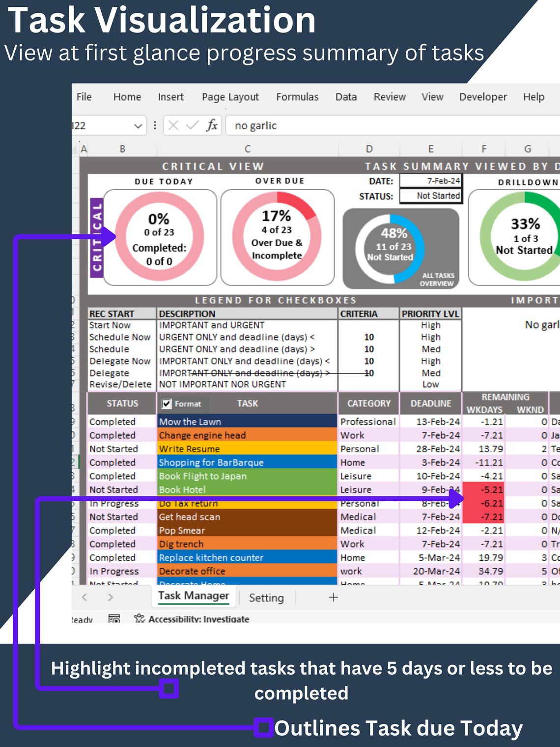560x747 pixels.
Task: Open the Name Box dropdown
Action: [x=138, y=125]
